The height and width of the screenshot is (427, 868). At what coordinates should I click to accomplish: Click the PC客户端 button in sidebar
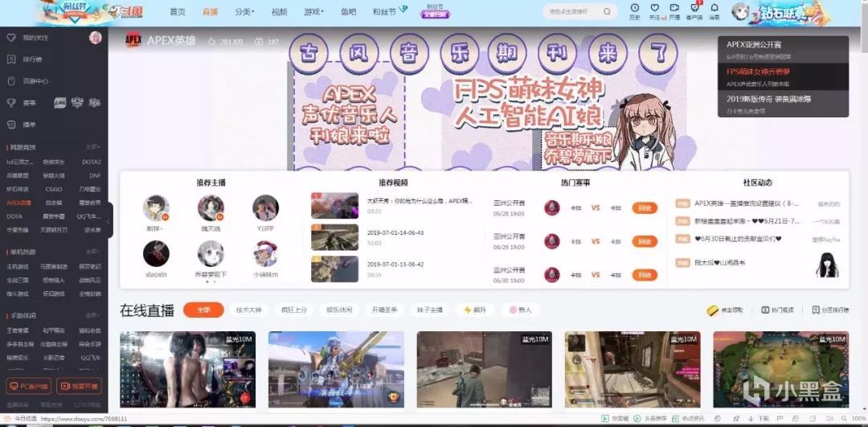(x=28, y=386)
